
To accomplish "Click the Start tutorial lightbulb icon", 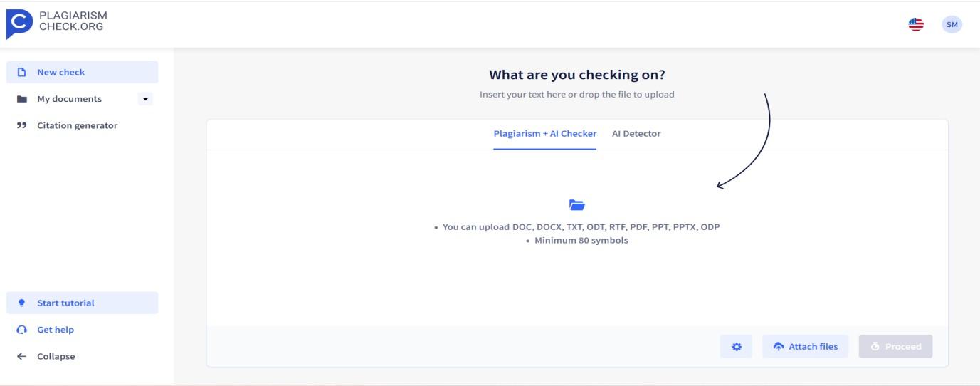I will click(22, 303).
